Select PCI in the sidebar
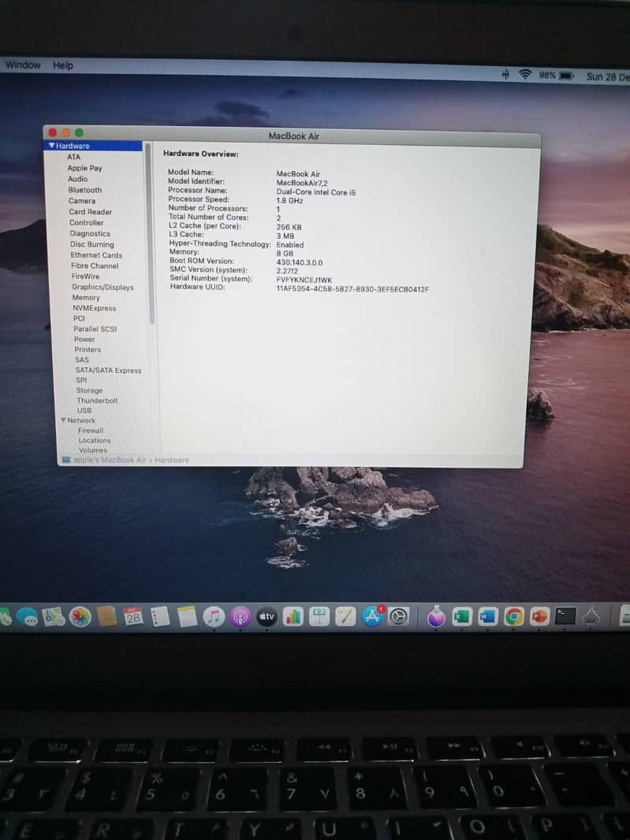This screenshot has height=840, width=630. pos(79,318)
